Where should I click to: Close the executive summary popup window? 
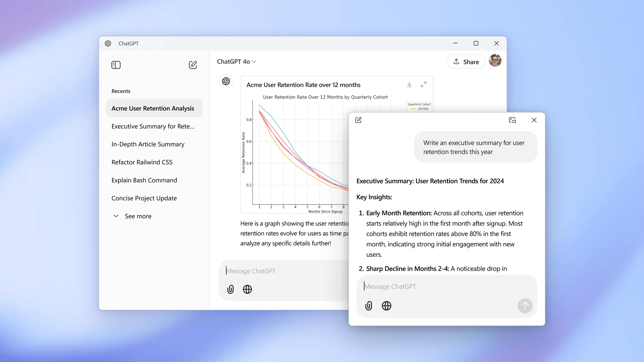534,119
